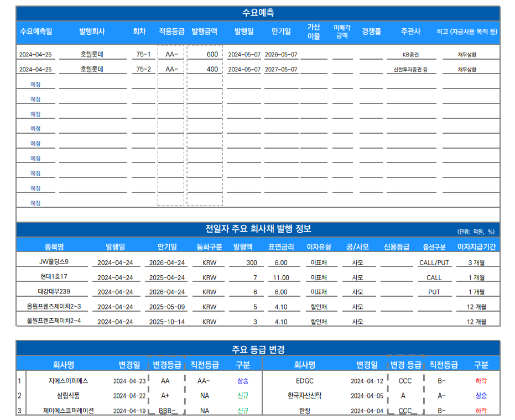
Task: Click the 태강대부239 row name
Action: click(54, 292)
